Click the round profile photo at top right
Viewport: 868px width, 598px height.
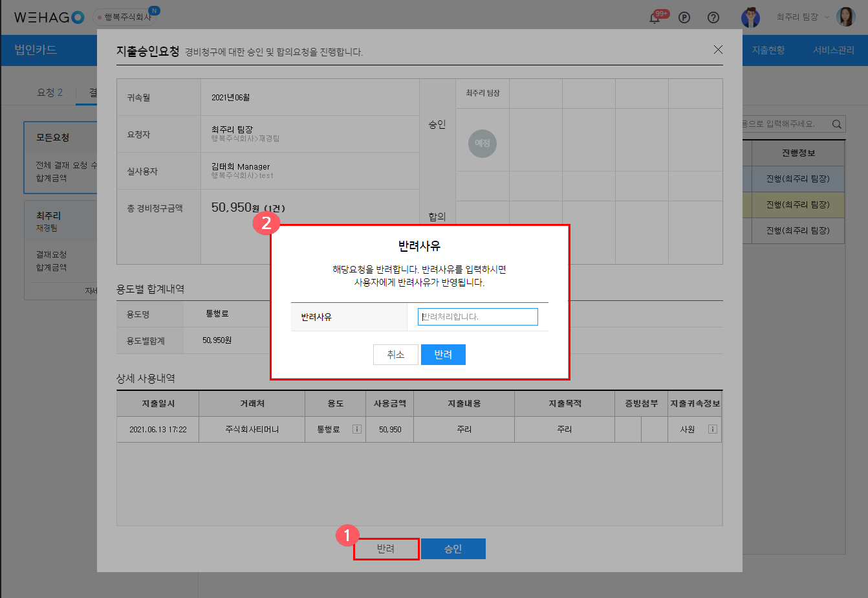pyautogui.click(x=845, y=17)
